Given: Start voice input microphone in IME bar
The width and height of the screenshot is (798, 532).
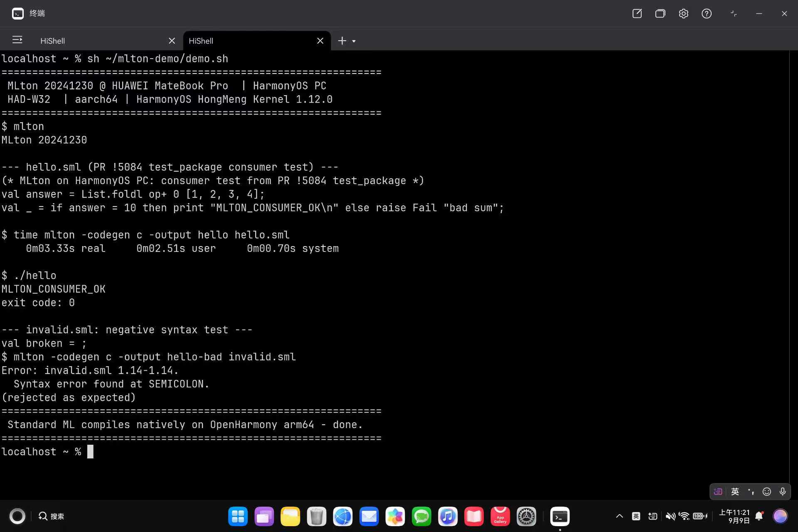Looking at the screenshot, I should pyautogui.click(x=783, y=492).
